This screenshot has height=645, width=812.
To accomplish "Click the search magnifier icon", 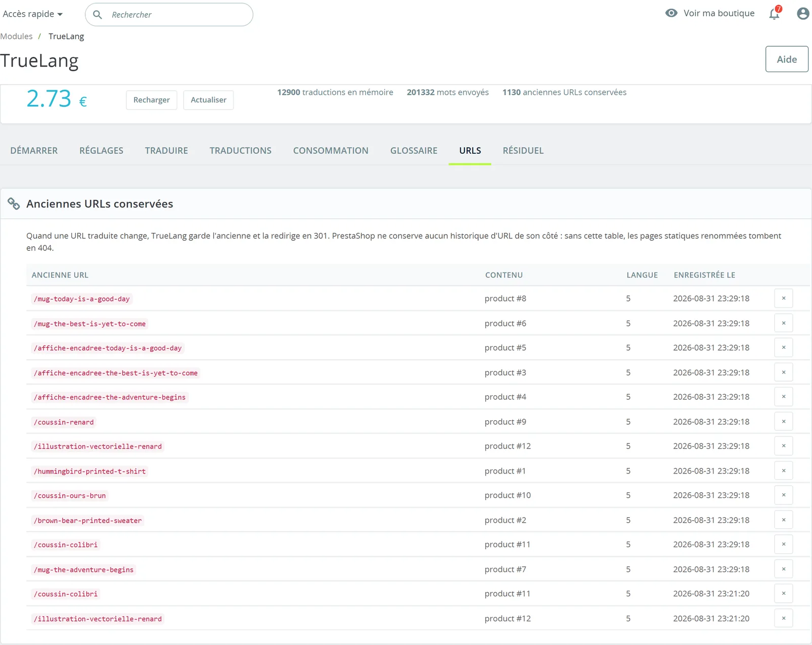I will [97, 15].
